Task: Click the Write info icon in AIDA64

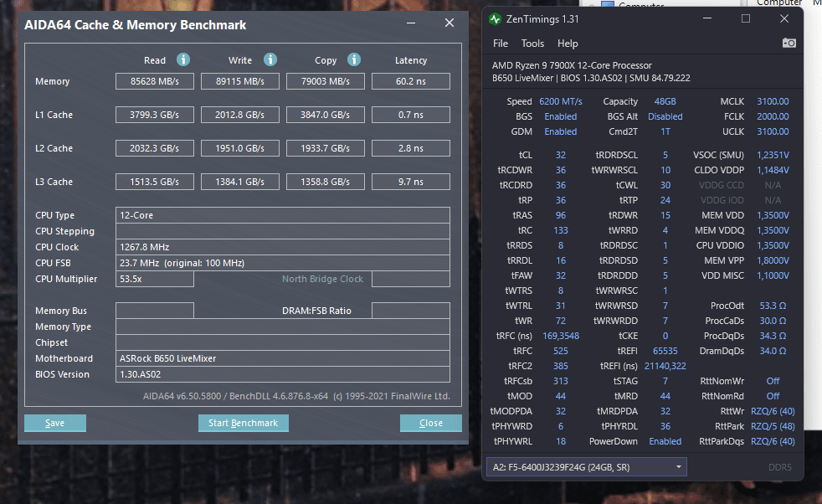Action: point(270,59)
